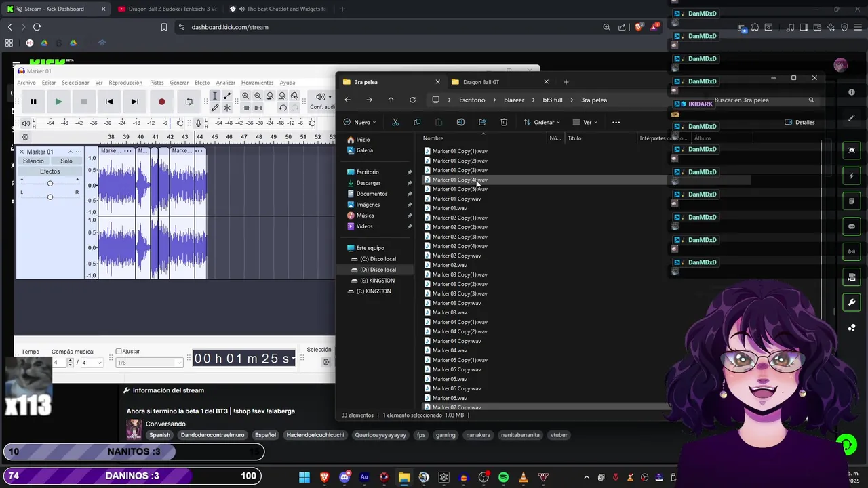Open Efectos panel for Marker 01 track
Image resolution: width=868 pixels, height=488 pixels.
pyautogui.click(x=50, y=171)
